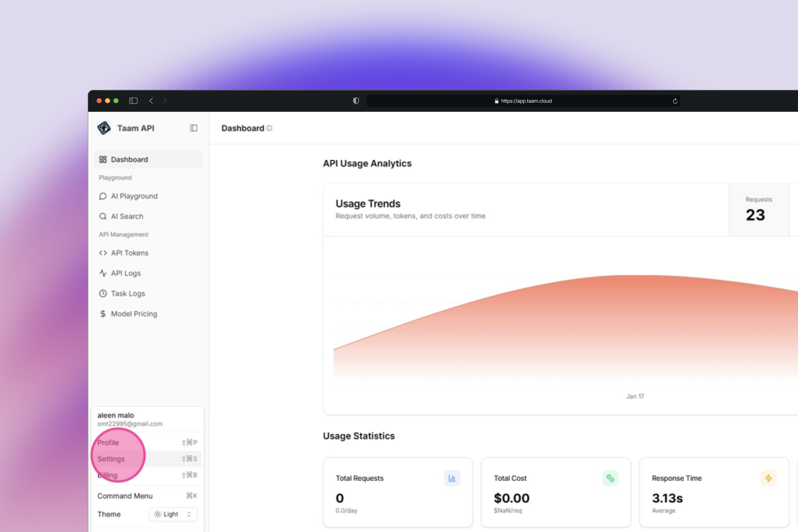Reload the page with refresh icon

(675, 101)
